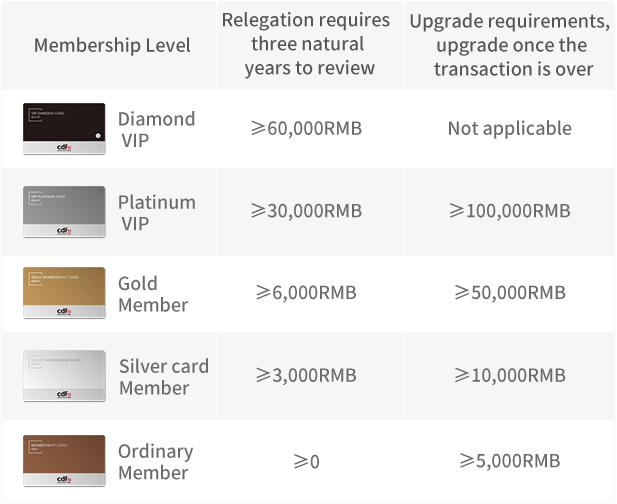This screenshot has width=617, height=504.
Task: Click the ≥10,000RMB Silver upgrade value
Action: point(509,376)
